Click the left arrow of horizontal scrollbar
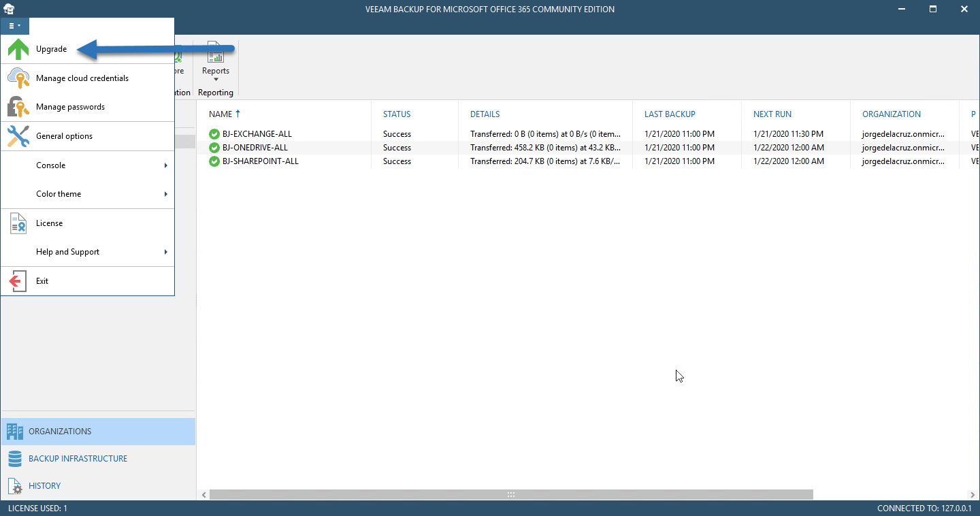Viewport: 980px width, 516px height. pyautogui.click(x=203, y=495)
